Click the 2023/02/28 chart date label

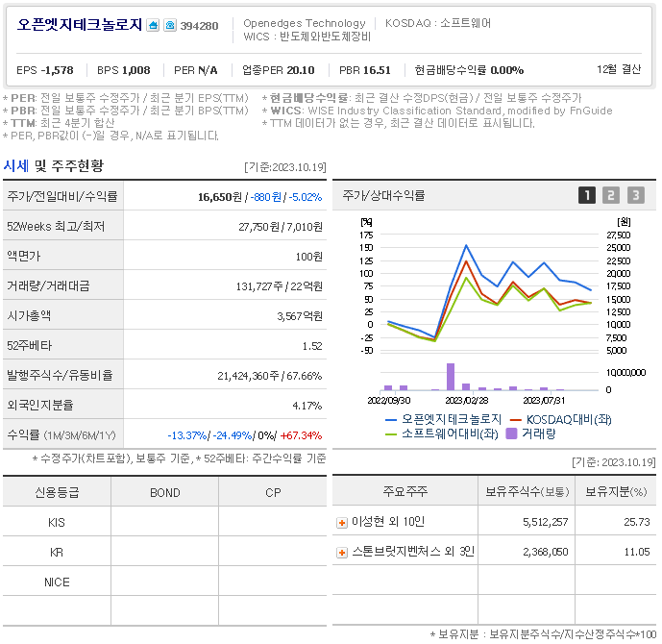(x=467, y=400)
